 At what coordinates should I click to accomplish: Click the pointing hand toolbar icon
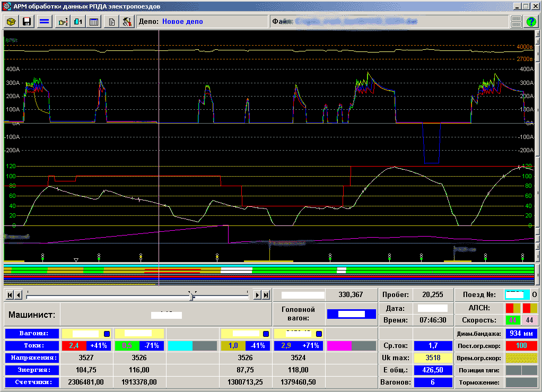63,22
